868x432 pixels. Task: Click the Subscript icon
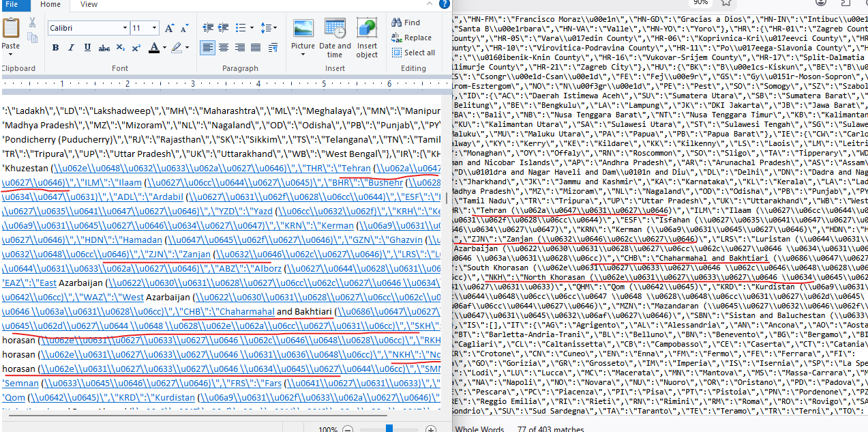tap(120, 48)
